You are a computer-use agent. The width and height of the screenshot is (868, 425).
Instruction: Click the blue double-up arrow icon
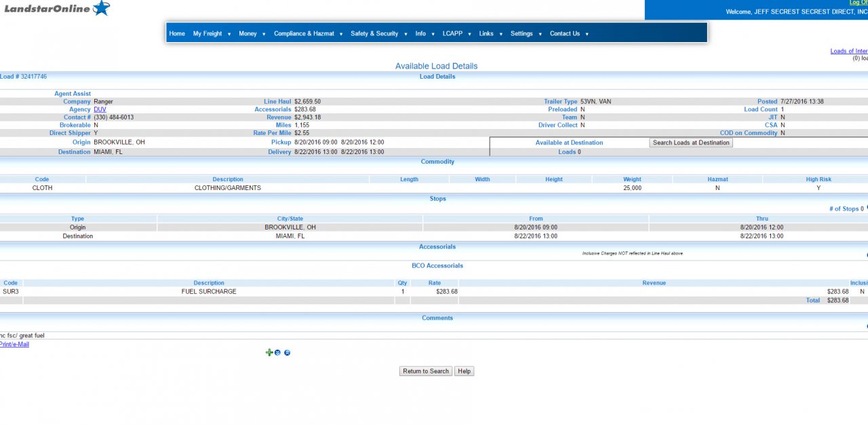pyautogui.click(x=287, y=353)
